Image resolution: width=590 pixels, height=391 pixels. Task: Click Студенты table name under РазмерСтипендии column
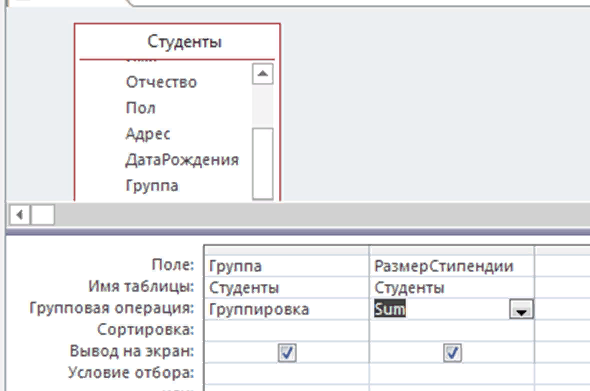click(452, 288)
